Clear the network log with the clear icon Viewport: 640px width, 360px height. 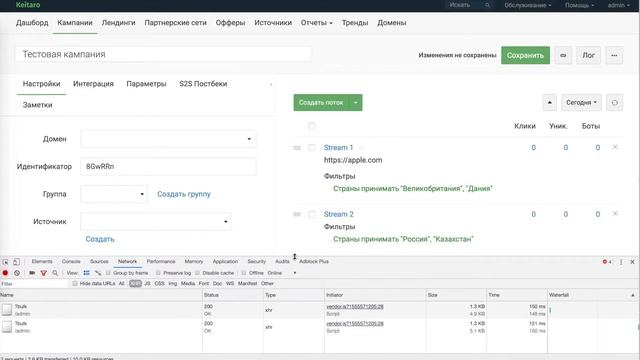tap(17, 273)
